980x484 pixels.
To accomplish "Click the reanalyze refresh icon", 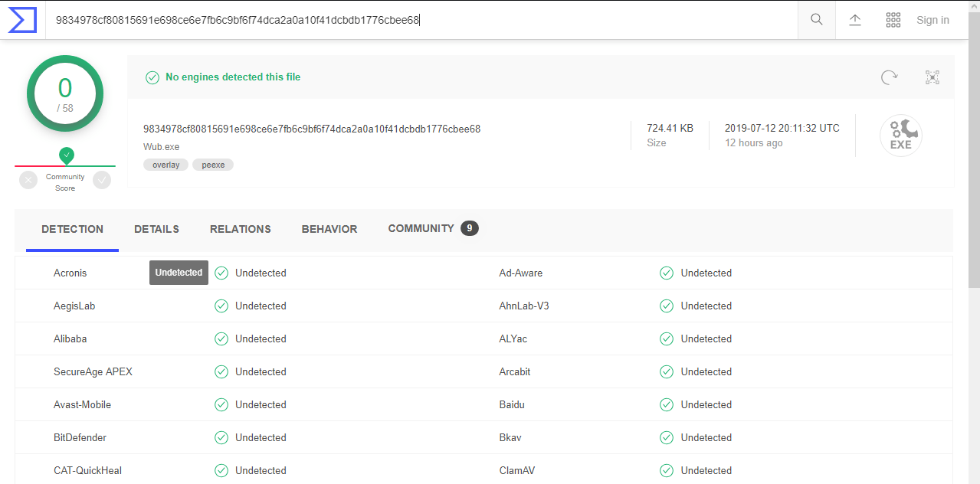I will 889,77.
